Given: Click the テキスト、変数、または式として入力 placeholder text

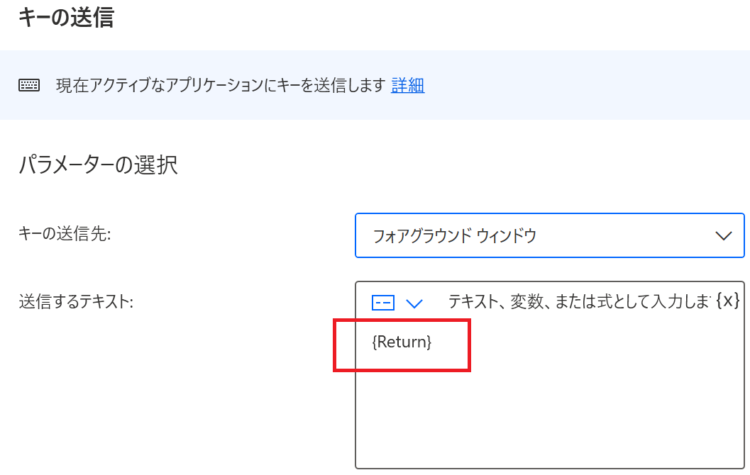Looking at the screenshot, I should point(579,301).
